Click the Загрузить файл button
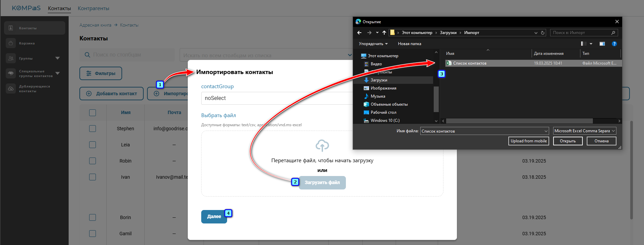Image resolution: width=644 pixels, height=245 pixels. pyautogui.click(x=322, y=183)
